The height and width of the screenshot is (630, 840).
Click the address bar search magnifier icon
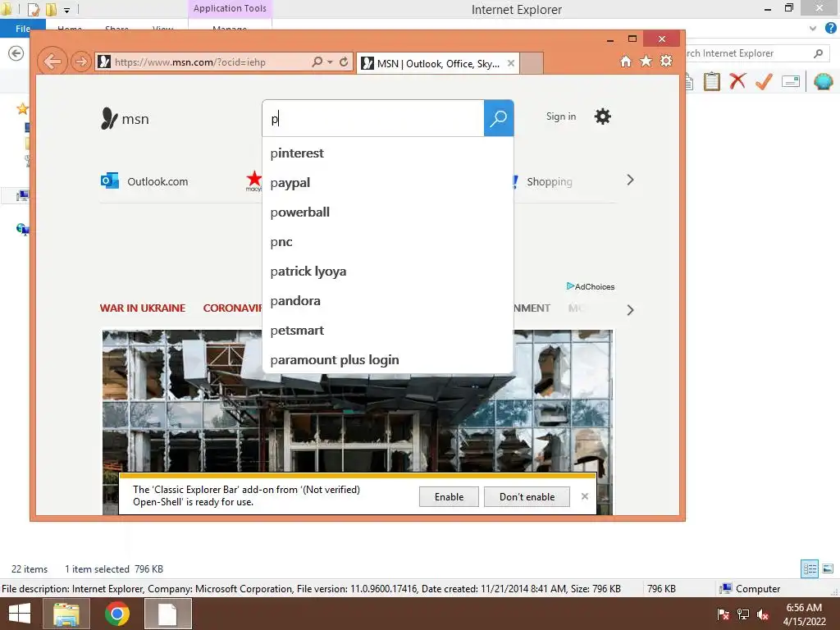[x=317, y=62]
